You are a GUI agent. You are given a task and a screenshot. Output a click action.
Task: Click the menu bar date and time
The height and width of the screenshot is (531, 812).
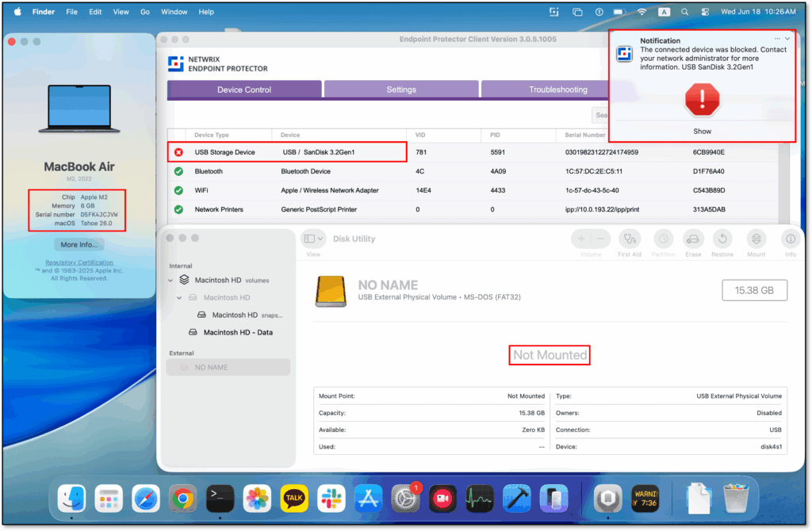tap(758, 11)
